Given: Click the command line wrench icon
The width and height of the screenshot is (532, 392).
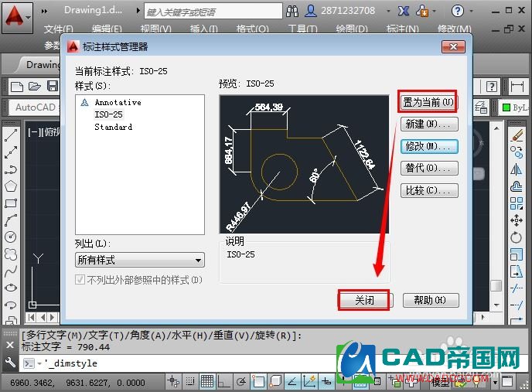Looking at the screenshot, I should (10, 363).
